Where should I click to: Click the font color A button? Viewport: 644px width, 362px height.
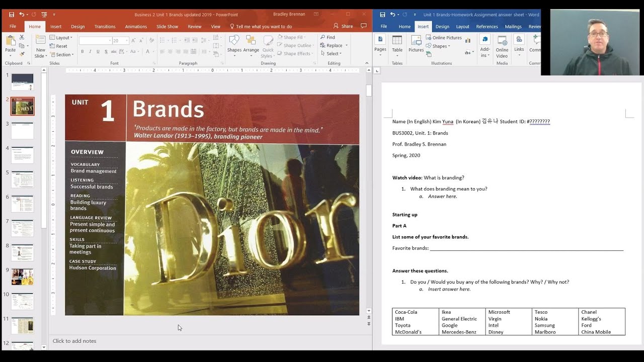(x=148, y=51)
